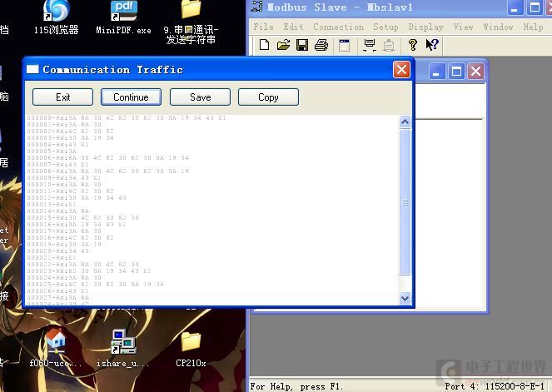Open the File menu in Modbus Slave
This screenshot has width=552, height=392.
[x=263, y=27]
